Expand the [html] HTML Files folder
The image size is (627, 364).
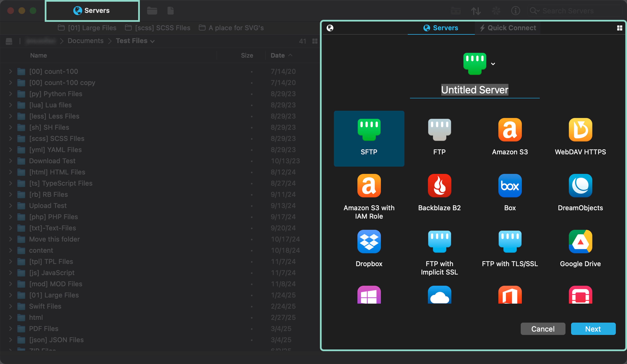[x=10, y=172]
